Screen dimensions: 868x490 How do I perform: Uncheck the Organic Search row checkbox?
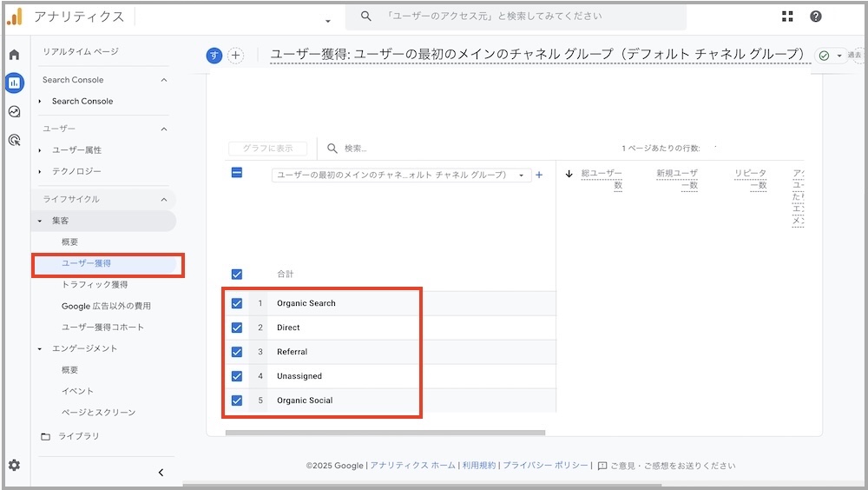(237, 303)
